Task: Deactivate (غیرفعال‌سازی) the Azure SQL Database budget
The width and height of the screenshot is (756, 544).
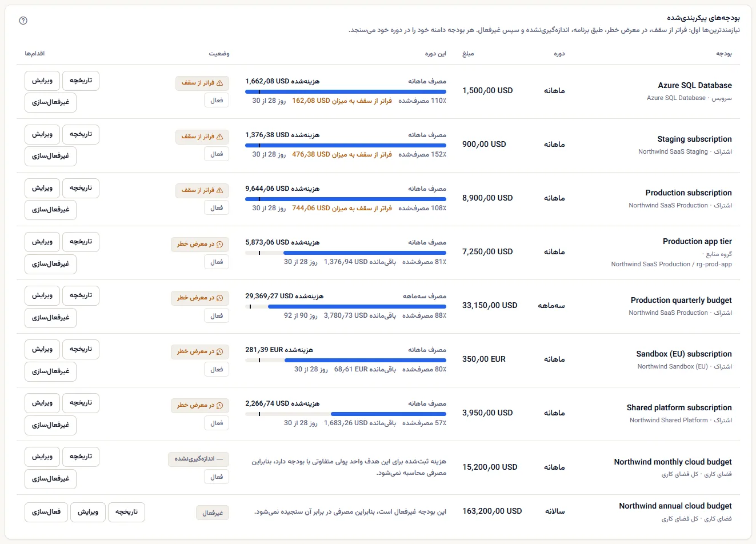Action: click(x=51, y=102)
